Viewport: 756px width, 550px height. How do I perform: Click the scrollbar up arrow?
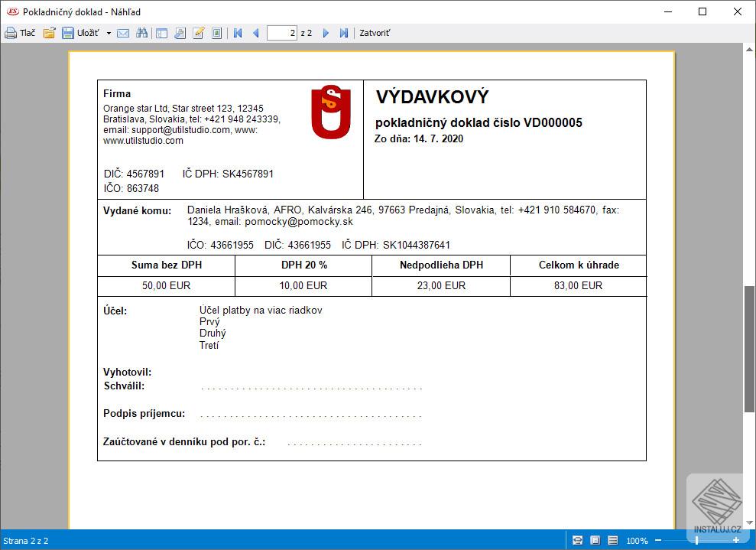[x=749, y=49]
